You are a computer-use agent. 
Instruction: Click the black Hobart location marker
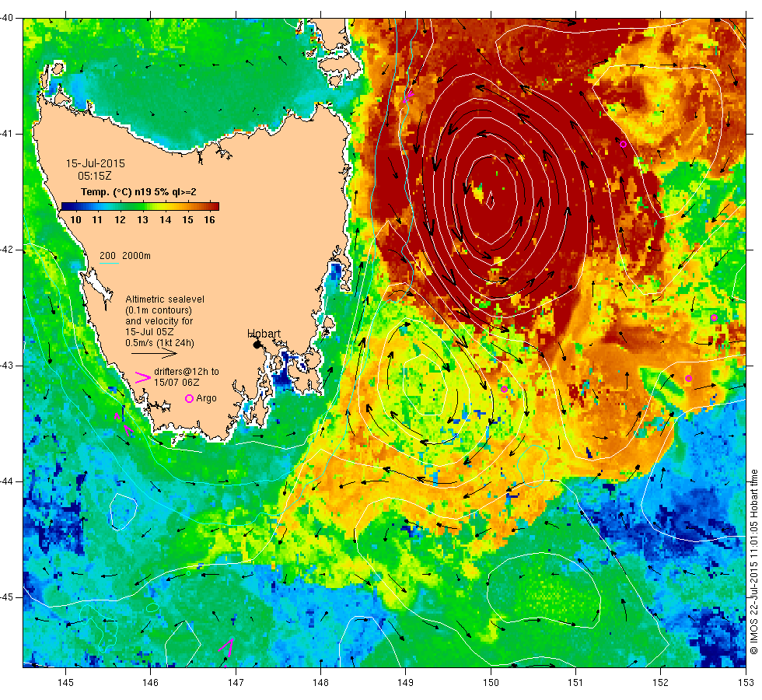tap(257, 345)
